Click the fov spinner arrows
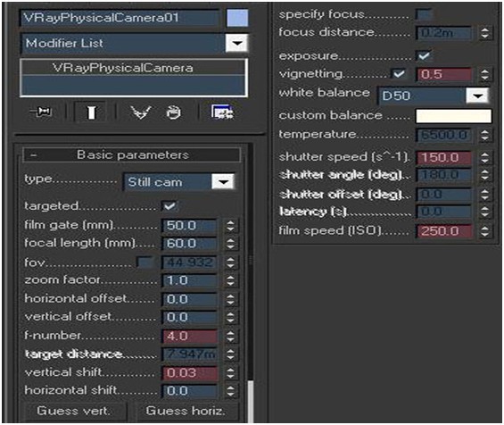 click(230, 262)
